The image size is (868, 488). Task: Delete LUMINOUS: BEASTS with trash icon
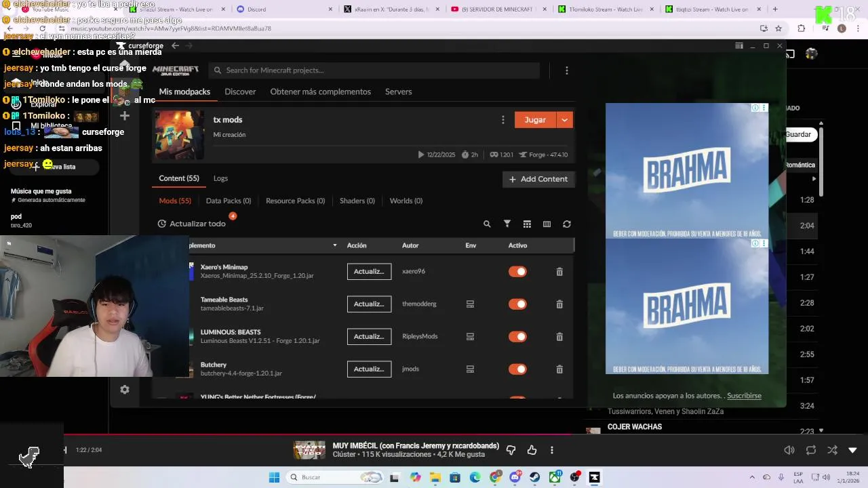pos(559,337)
